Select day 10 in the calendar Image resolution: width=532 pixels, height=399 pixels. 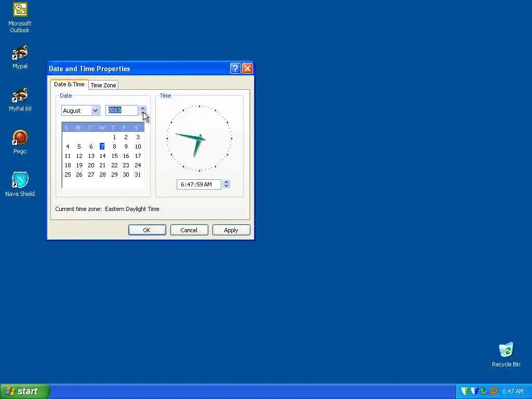click(x=138, y=147)
